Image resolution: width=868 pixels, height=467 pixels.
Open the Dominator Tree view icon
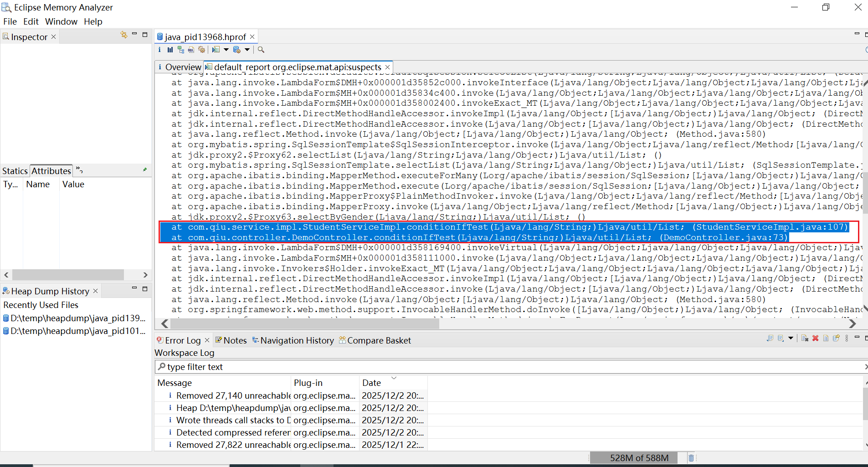tap(181, 50)
